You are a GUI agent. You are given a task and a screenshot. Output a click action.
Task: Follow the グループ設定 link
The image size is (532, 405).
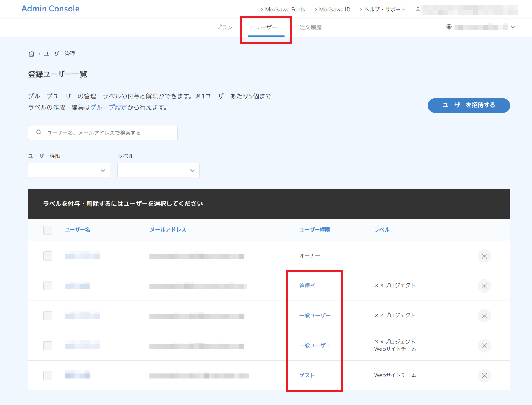click(109, 107)
